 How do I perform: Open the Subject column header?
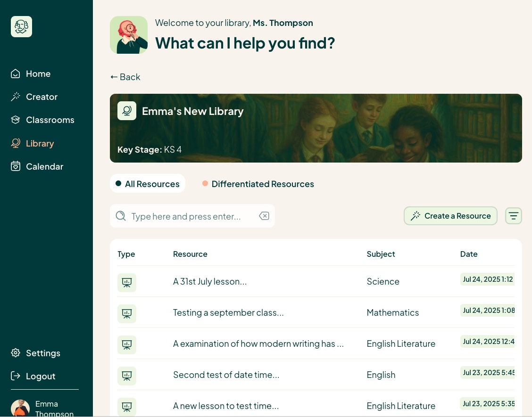(x=381, y=254)
